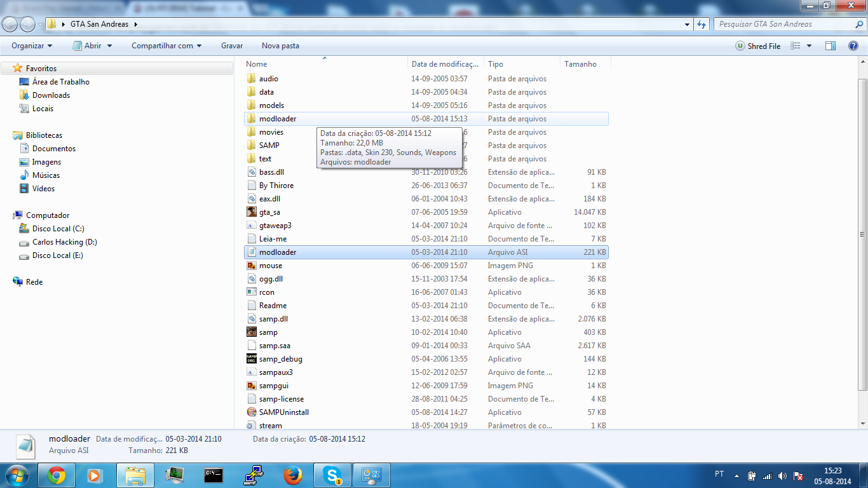Image resolution: width=868 pixels, height=488 pixels.
Task: Open Skype from the taskbar
Action: pyautogui.click(x=332, y=475)
